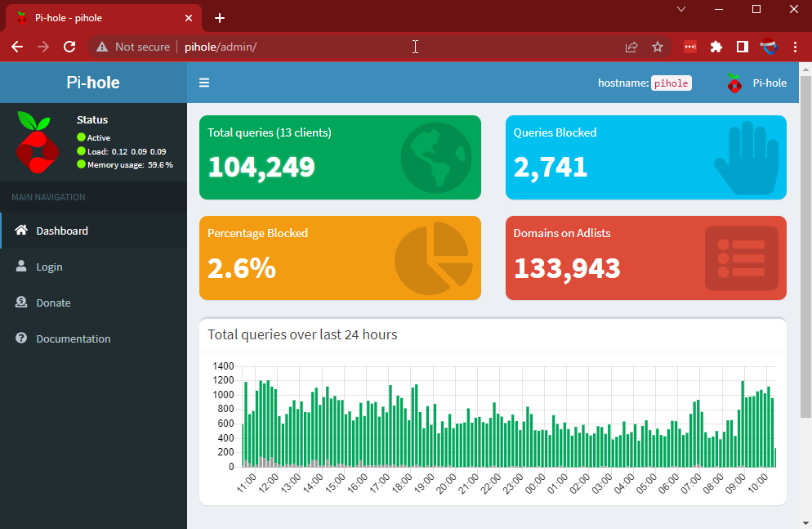This screenshot has height=529, width=812.
Task: Open a new browser tab
Action: point(219,18)
